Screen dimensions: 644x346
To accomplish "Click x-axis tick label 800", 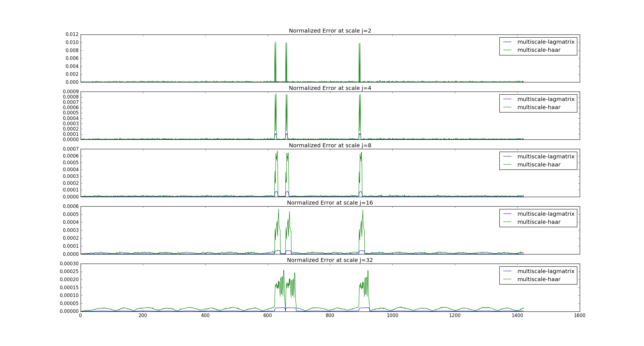I will (x=330, y=316).
